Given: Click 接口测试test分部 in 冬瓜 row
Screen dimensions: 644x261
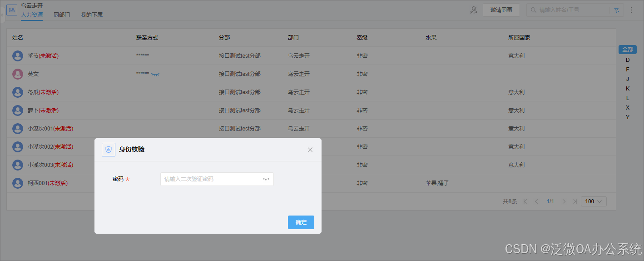Looking at the screenshot, I should point(240,92).
